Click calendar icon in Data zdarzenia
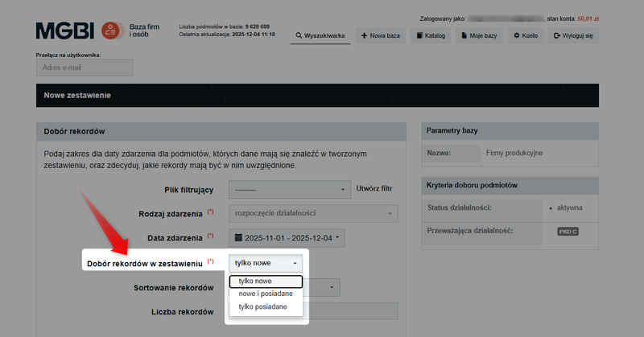The height and width of the screenshot is (337, 644). [238, 238]
